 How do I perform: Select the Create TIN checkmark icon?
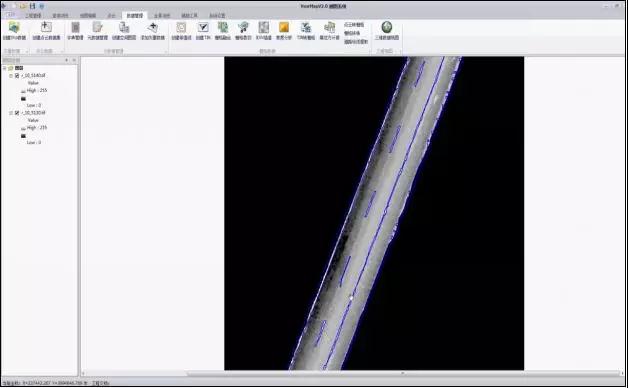pyautogui.click(x=203, y=27)
